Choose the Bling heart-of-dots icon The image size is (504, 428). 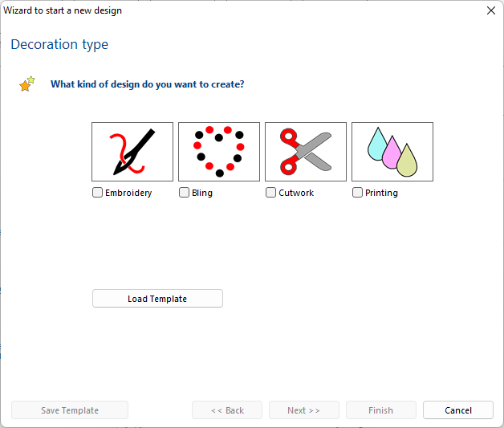click(x=219, y=152)
